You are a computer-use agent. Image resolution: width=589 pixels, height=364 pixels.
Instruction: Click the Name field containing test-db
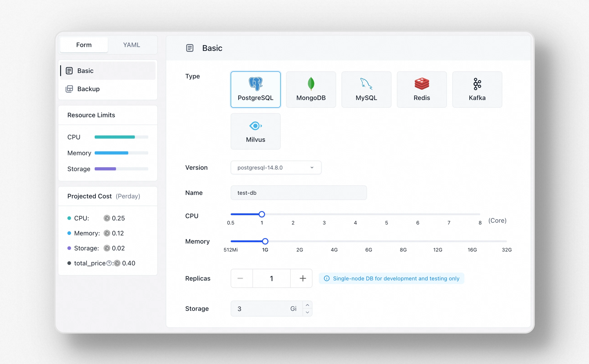point(299,193)
